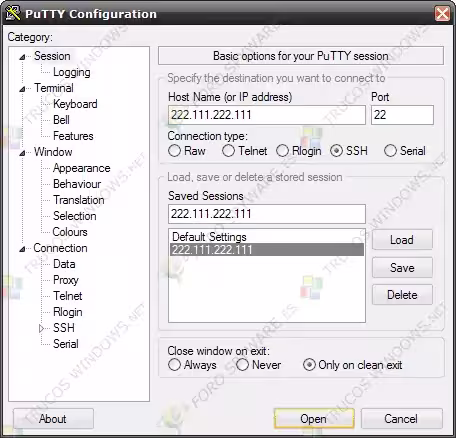Click the About button
The image size is (456, 438).
pyautogui.click(x=53, y=418)
